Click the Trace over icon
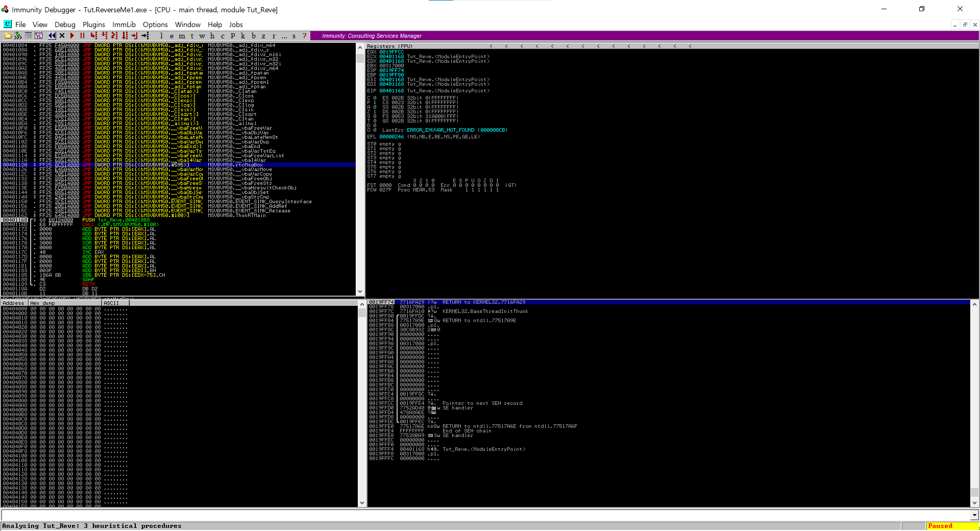980x531 pixels. (x=125, y=36)
